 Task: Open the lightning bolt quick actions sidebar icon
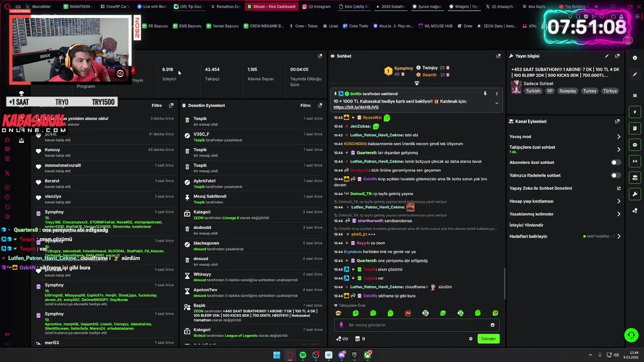click(635, 112)
